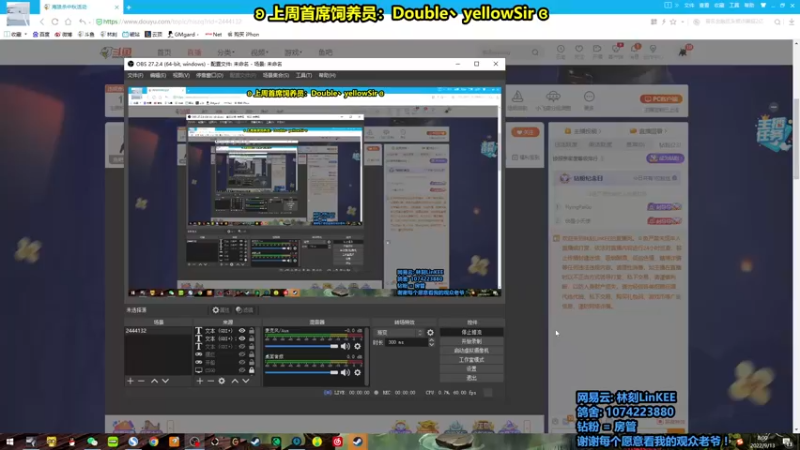Open the 渐变 transition type dropdown
The image size is (800, 450).
[x=399, y=333]
